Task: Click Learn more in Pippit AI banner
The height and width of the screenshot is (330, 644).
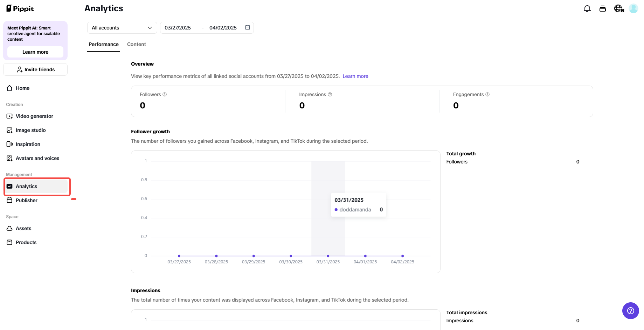Action: click(x=35, y=52)
